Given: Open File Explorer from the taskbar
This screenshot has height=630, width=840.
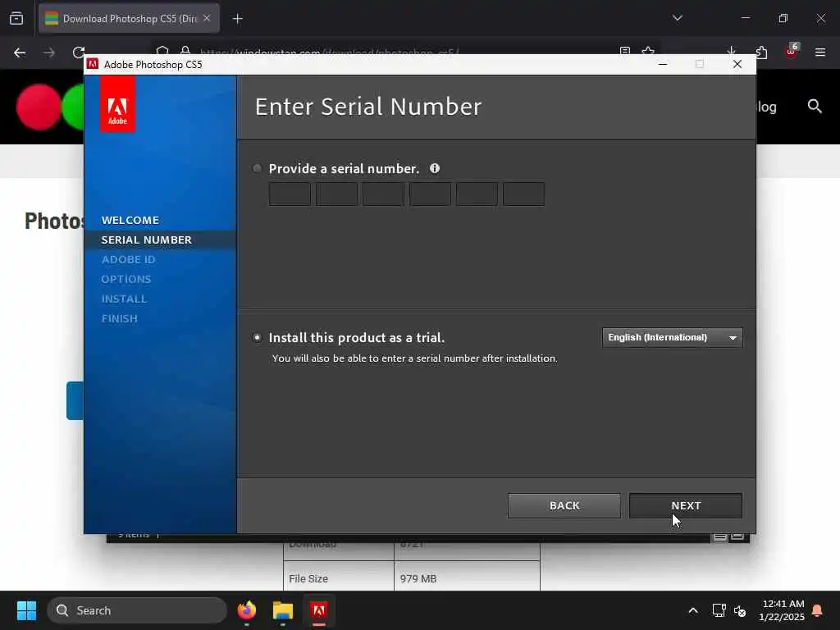Looking at the screenshot, I should [x=283, y=610].
